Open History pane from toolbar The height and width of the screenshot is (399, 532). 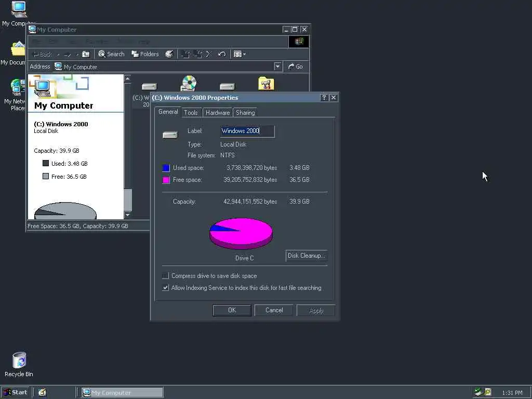(x=169, y=54)
